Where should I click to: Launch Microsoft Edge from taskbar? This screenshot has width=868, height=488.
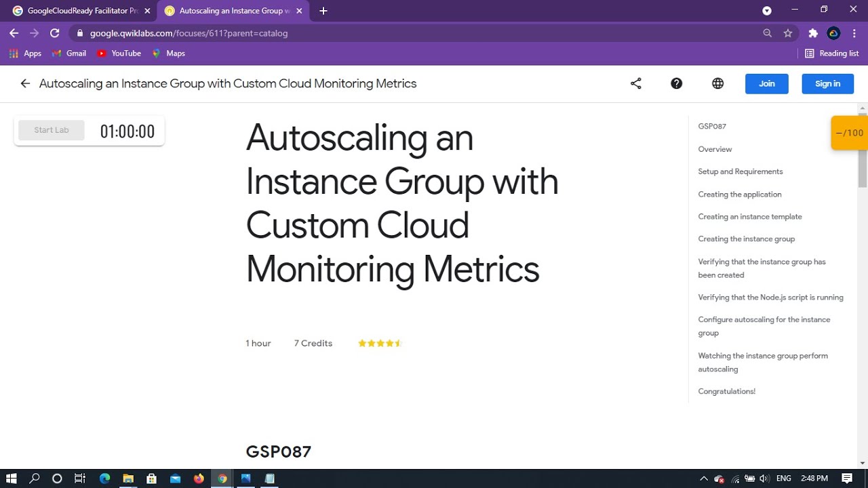[x=104, y=479]
